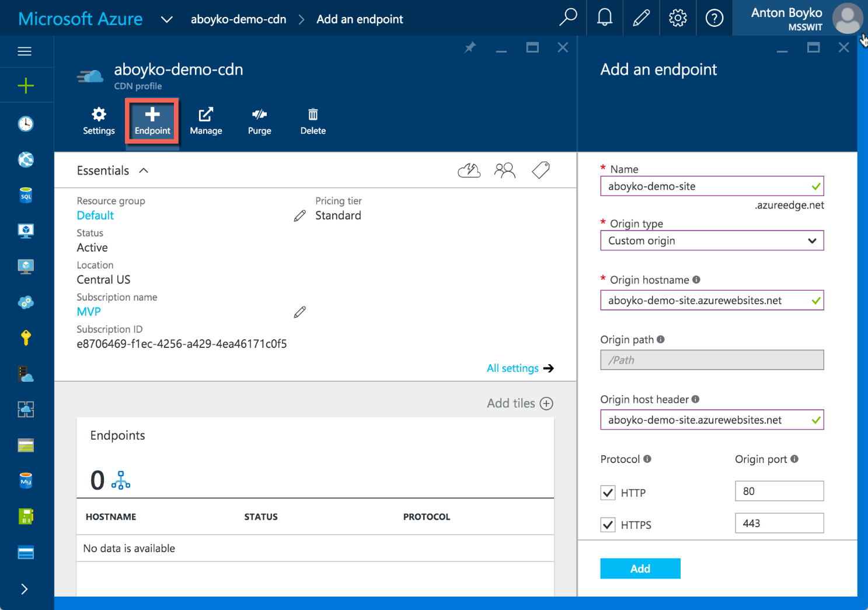Open the Origin type dropdown
The image size is (868, 610).
712,240
